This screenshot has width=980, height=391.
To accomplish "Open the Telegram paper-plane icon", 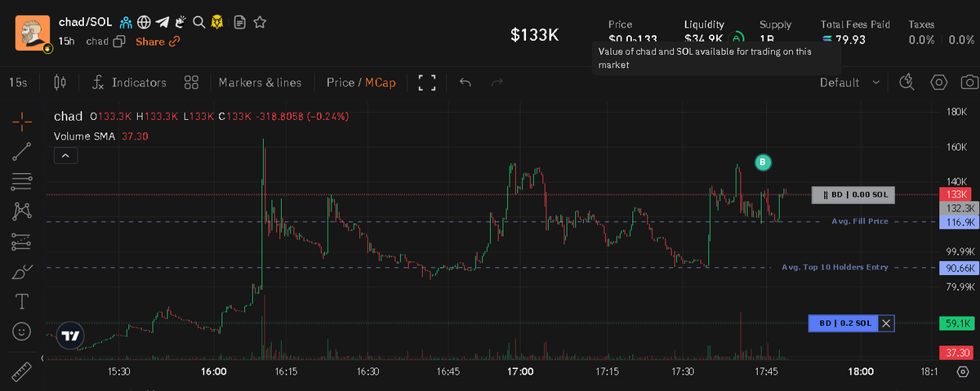I will [x=163, y=22].
